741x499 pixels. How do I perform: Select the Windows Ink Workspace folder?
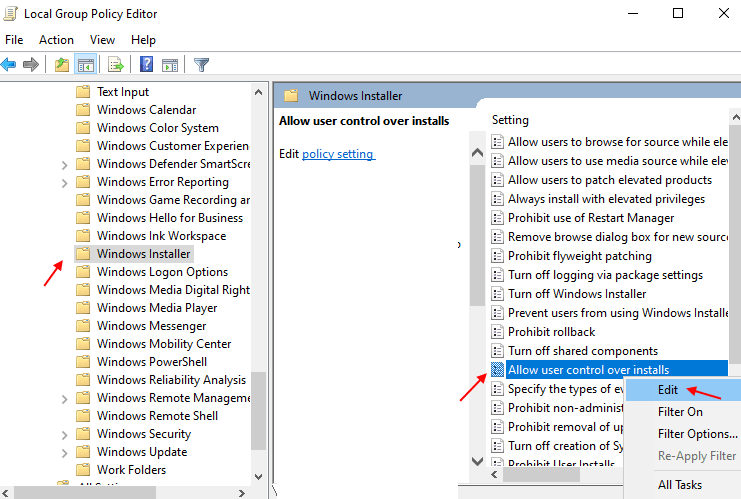161,236
